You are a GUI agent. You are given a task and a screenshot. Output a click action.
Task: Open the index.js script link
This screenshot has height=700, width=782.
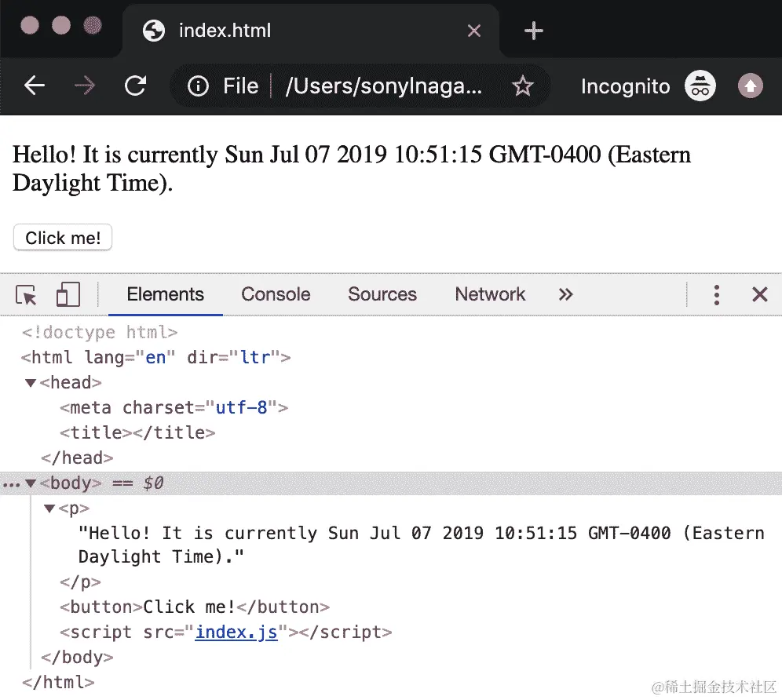click(236, 633)
